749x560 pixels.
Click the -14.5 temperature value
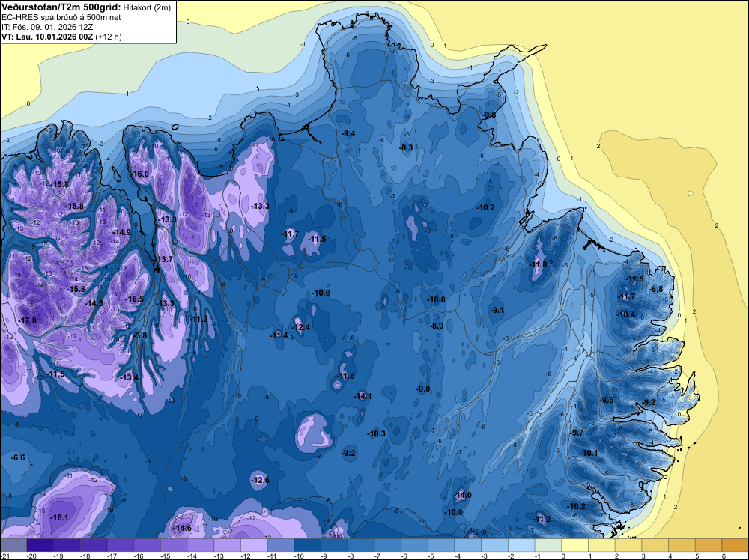[x=94, y=303]
